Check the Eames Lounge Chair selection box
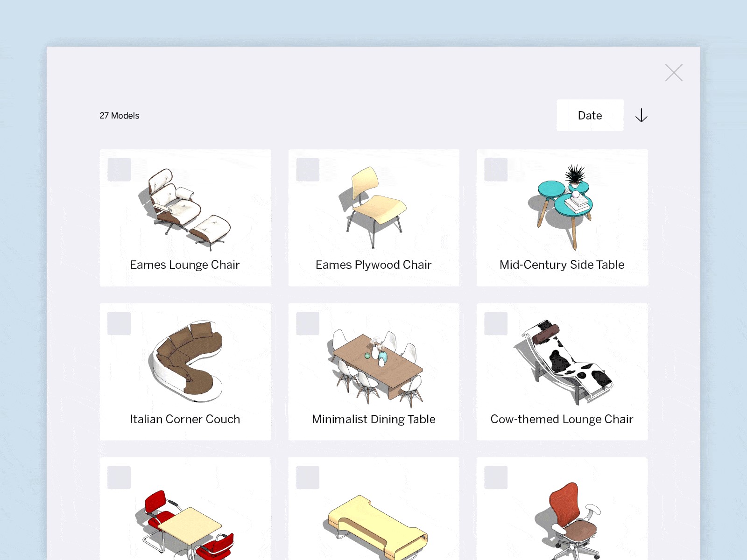This screenshot has width=747, height=560. [119, 169]
